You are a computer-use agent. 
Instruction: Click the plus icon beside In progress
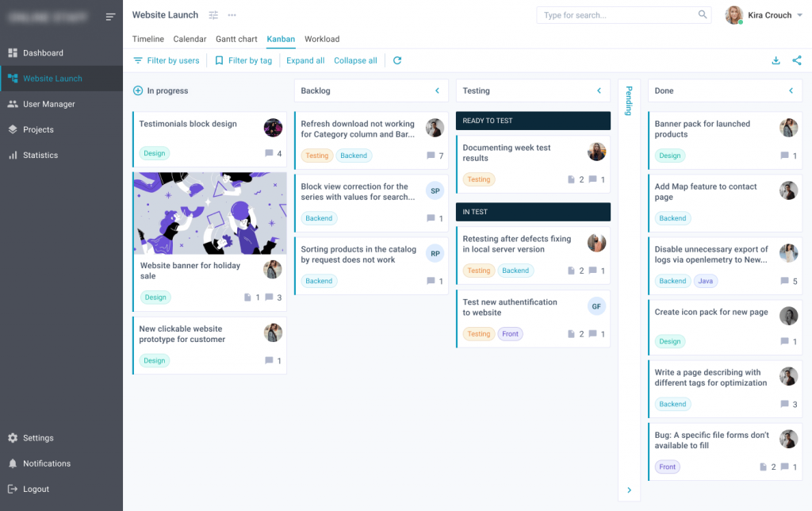pyautogui.click(x=138, y=90)
